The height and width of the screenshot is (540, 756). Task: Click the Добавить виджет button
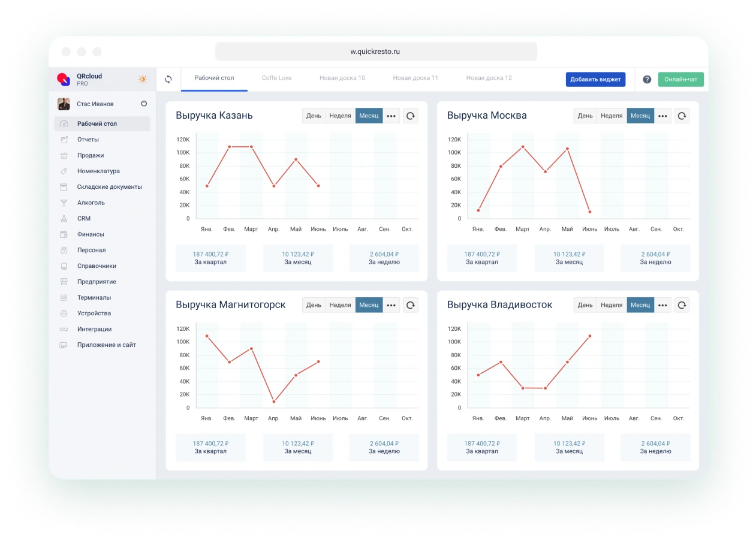595,79
